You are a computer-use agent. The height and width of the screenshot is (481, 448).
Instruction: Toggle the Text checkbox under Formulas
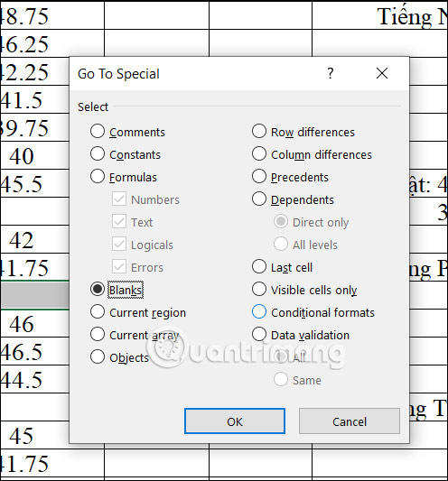coord(119,222)
